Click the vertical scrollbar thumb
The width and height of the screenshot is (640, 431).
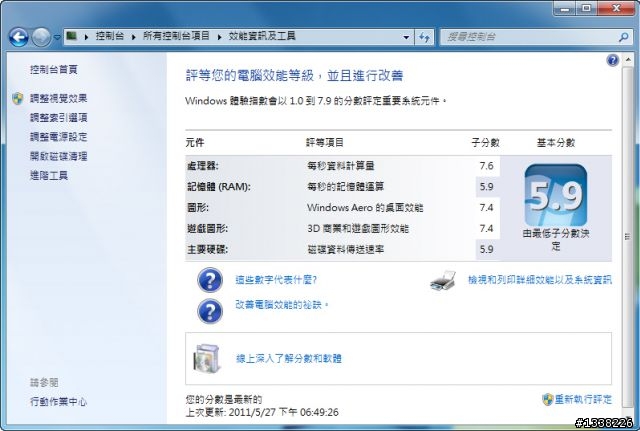coord(628,237)
